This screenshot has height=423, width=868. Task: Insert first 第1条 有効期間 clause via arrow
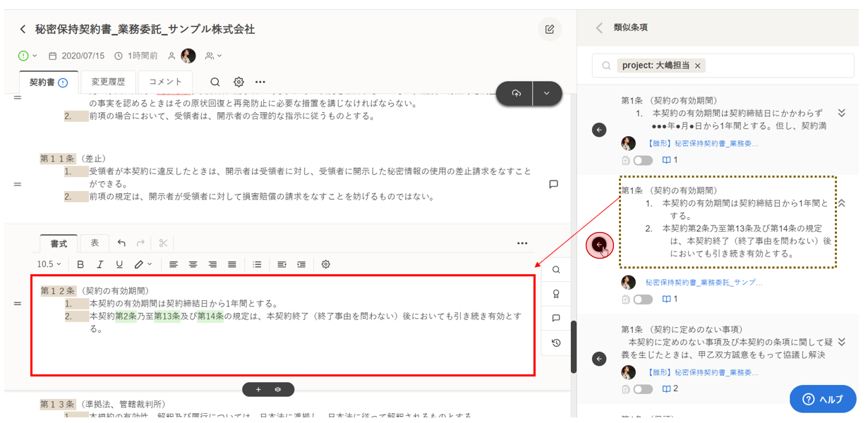click(x=599, y=130)
